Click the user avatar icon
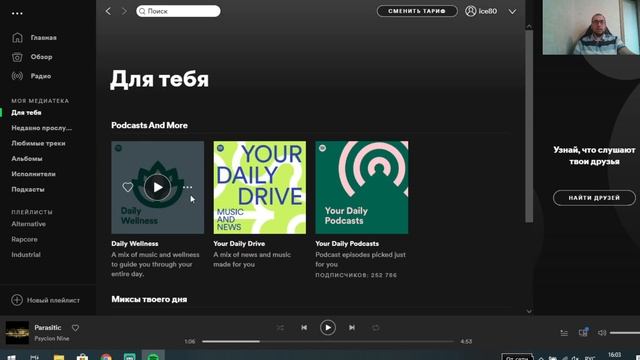 click(471, 11)
